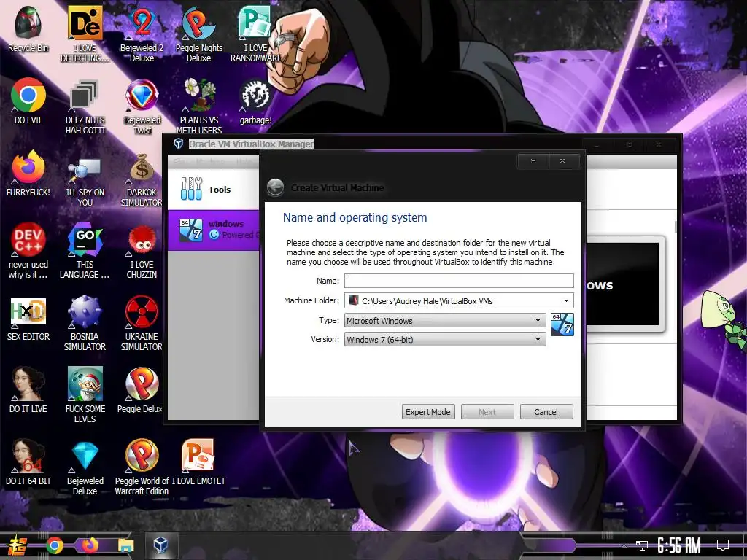Image resolution: width=747 pixels, height=560 pixels.
Task: Cancel the Create Virtual Machine wizard
Action: pos(546,412)
